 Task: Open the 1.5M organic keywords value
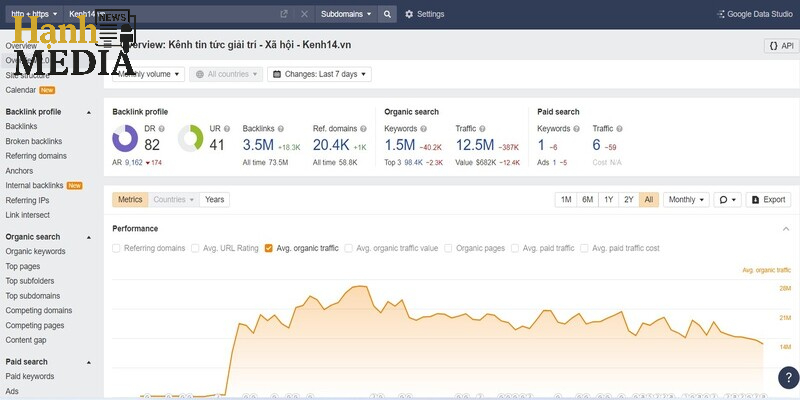pyautogui.click(x=399, y=145)
